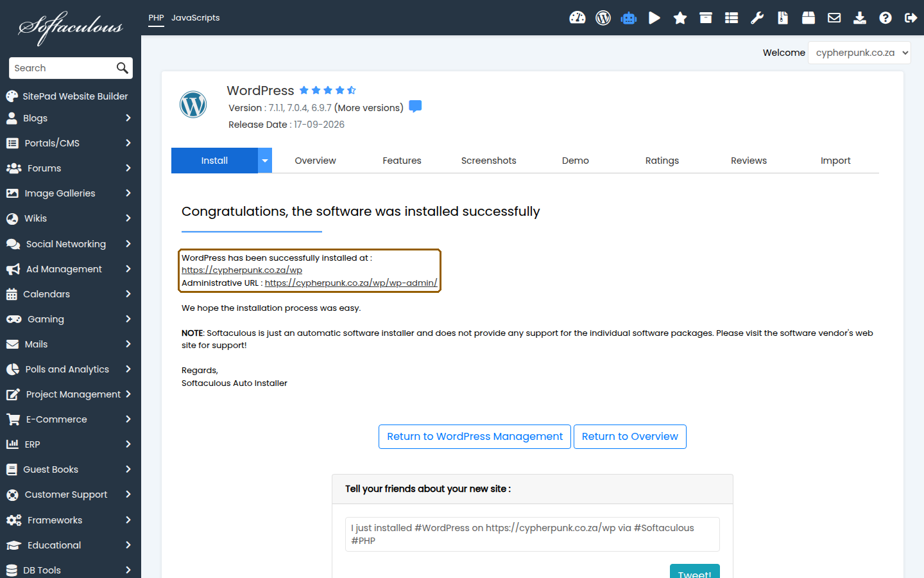Open the Install button dropdown arrow

(265, 161)
